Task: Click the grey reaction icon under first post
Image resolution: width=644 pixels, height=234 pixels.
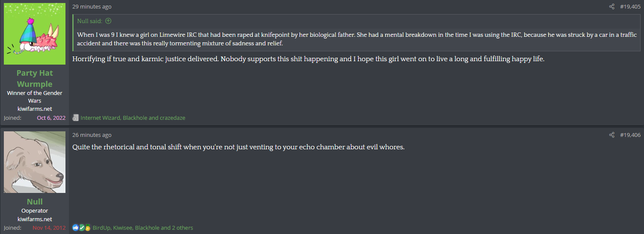Action: pos(76,118)
